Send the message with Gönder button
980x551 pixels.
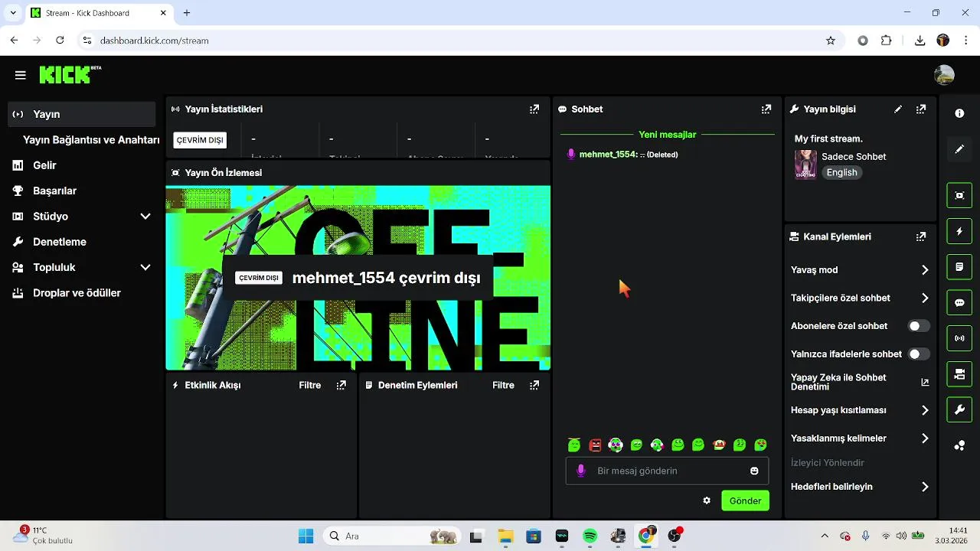745,500
